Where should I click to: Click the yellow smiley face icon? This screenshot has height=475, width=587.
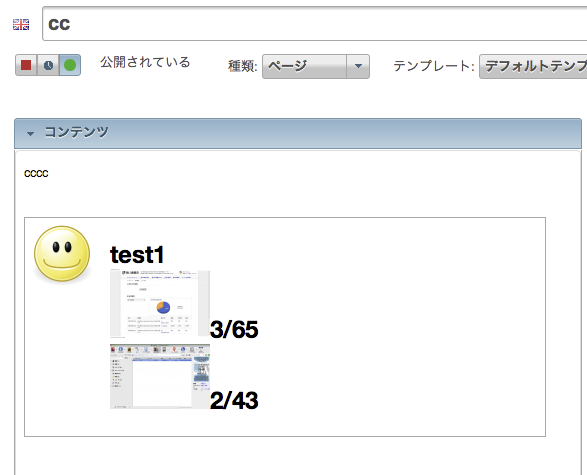point(62,253)
